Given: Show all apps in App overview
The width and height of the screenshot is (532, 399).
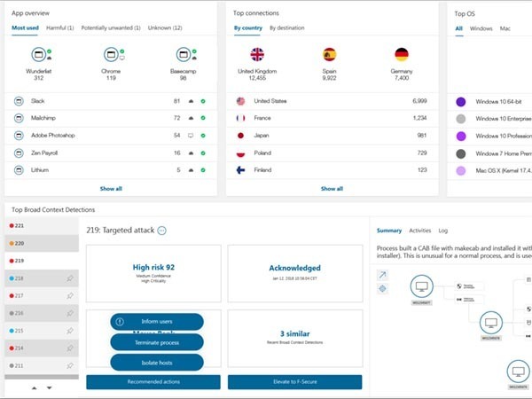Looking at the screenshot, I should point(111,189).
